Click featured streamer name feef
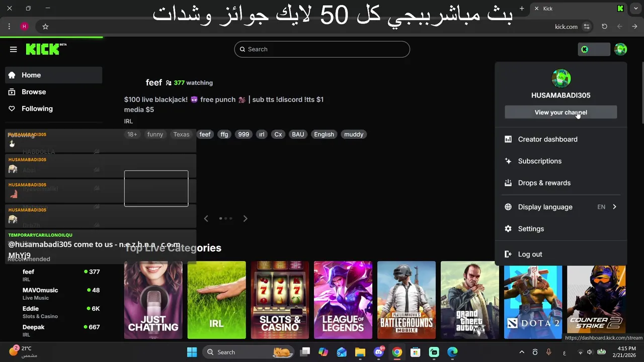This screenshot has width=644, height=362. pos(154,82)
